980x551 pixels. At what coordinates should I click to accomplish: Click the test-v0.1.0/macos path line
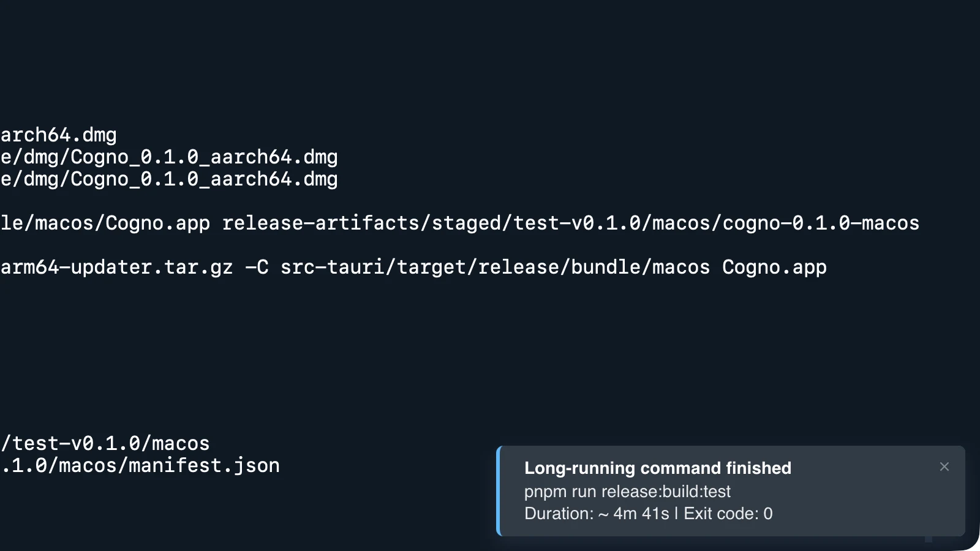pyautogui.click(x=104, y=443)
